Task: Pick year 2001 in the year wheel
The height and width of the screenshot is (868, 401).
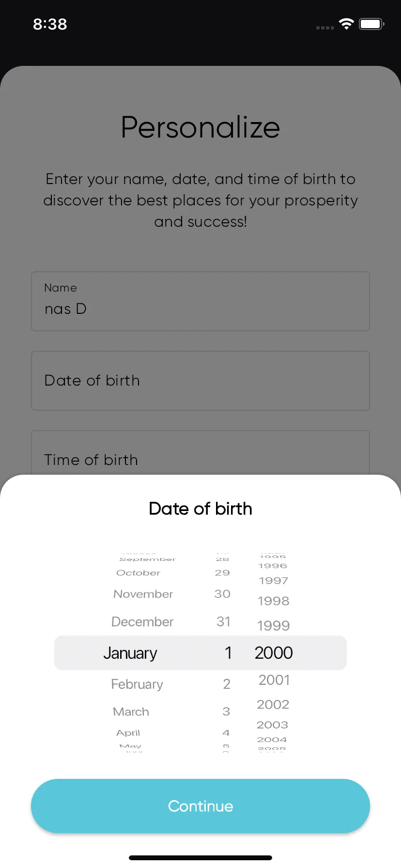Action: click(x=274, y=680)
